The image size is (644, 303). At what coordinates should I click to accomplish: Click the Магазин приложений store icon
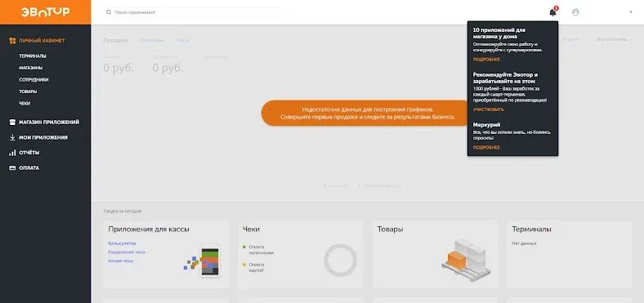click(12, 122)
